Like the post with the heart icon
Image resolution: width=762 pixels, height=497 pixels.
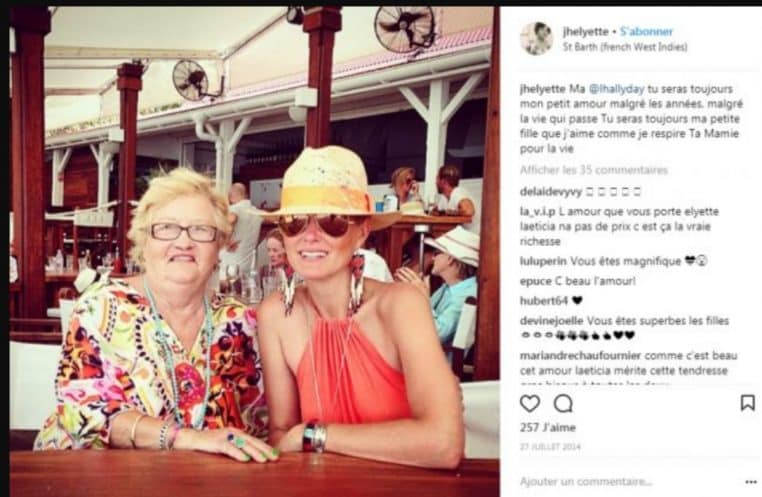click(x=530, y=404)
